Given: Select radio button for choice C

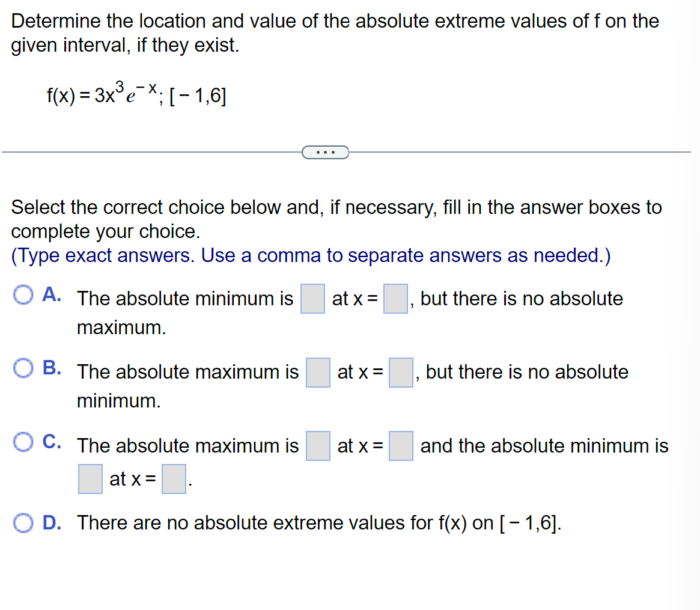Looking at the screenshot, I should click(x=23, y=442).
